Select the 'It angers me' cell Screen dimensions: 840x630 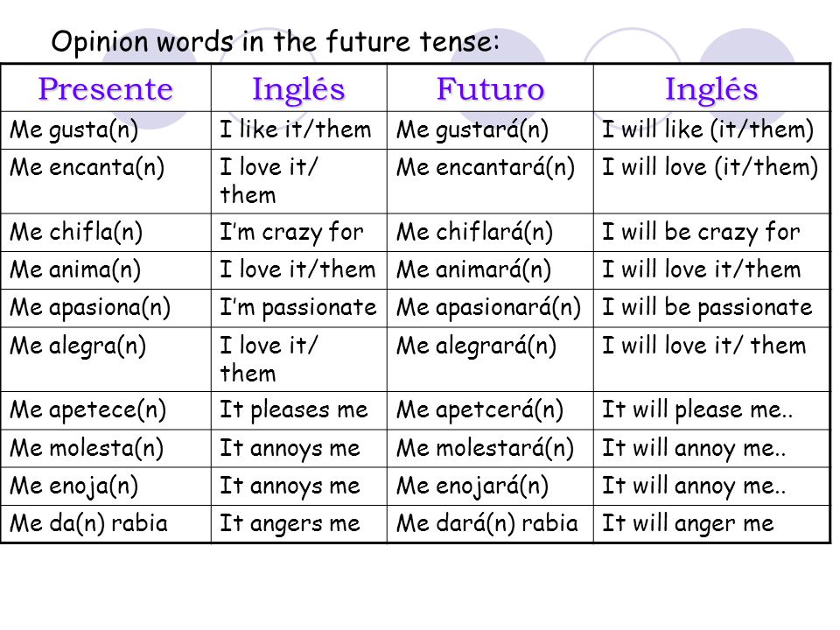[x=299, y=524]
